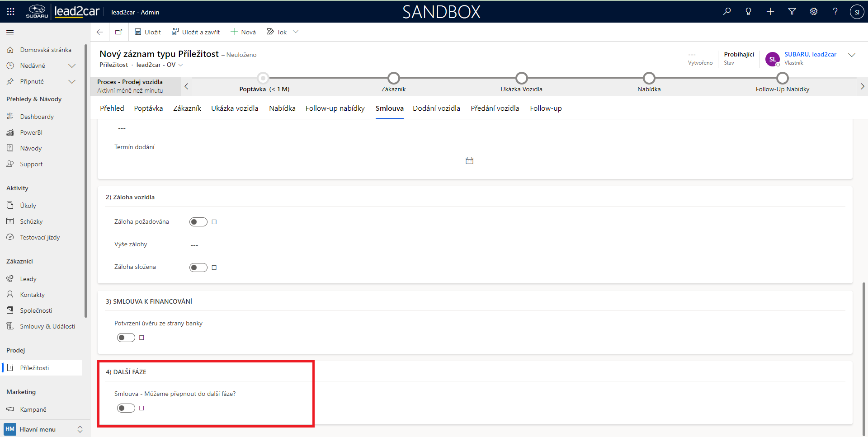
Task: Click the back arrow in command bar
Action: (100, 32)
